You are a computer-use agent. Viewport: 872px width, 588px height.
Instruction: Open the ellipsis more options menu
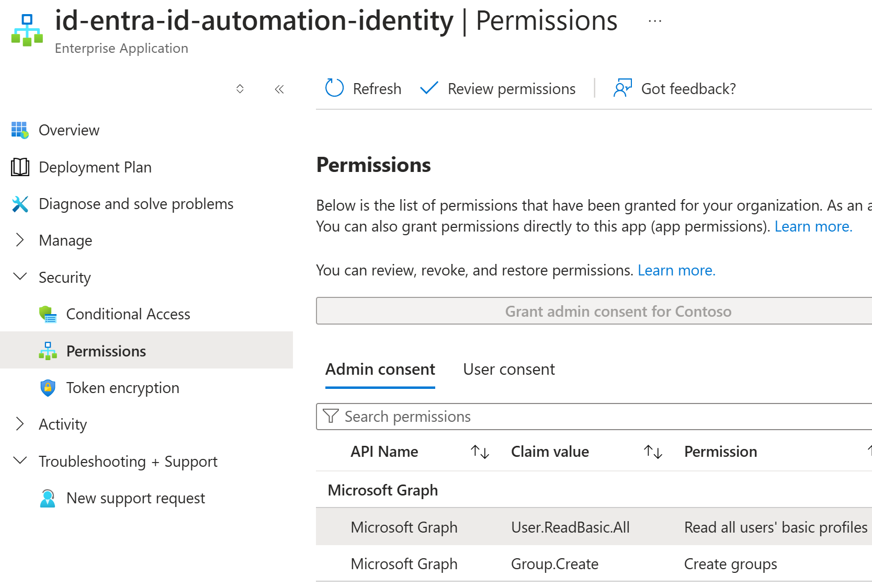(655, 21)
